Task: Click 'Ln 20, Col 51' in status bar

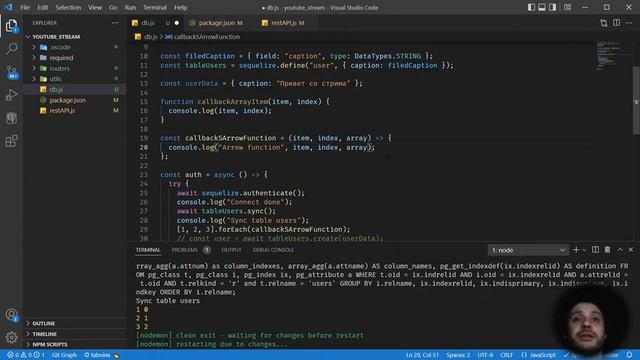Action: click(422, 355)
